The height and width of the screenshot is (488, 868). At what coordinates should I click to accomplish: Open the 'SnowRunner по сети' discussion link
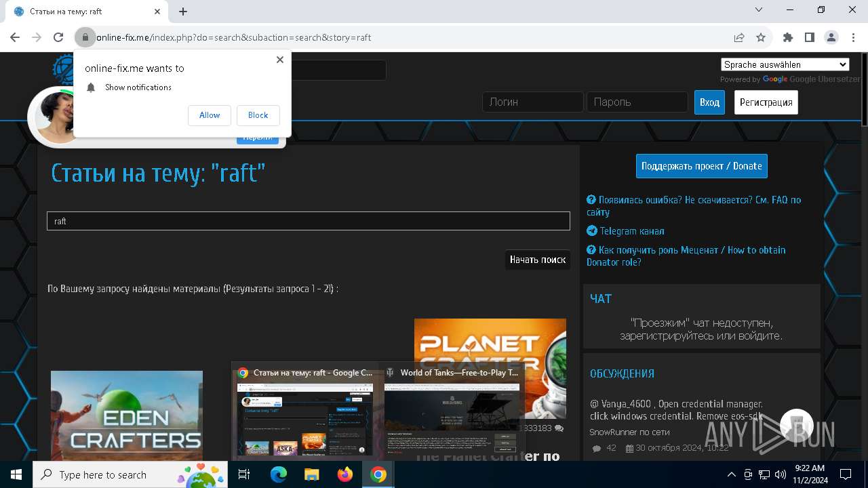tap(629, 432)
